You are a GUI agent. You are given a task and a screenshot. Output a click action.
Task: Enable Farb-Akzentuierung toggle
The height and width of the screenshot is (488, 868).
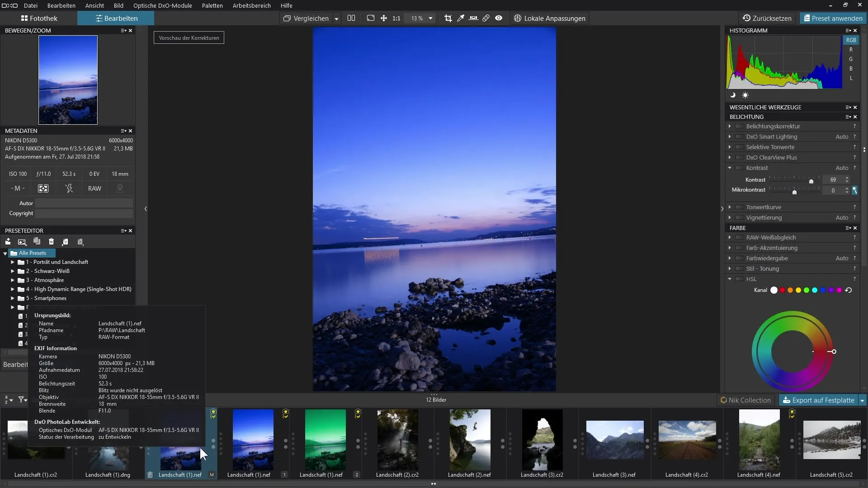tap(740, 248)
